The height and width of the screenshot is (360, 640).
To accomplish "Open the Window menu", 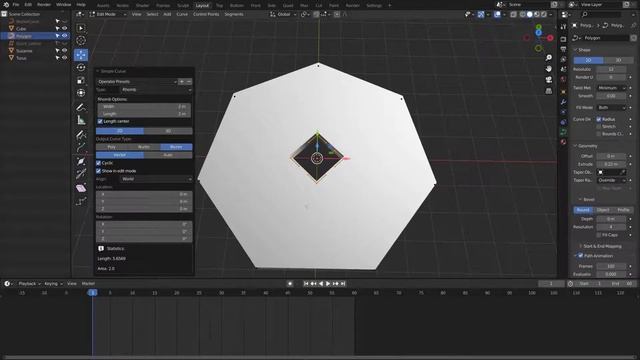I will [x=63, y=4].
